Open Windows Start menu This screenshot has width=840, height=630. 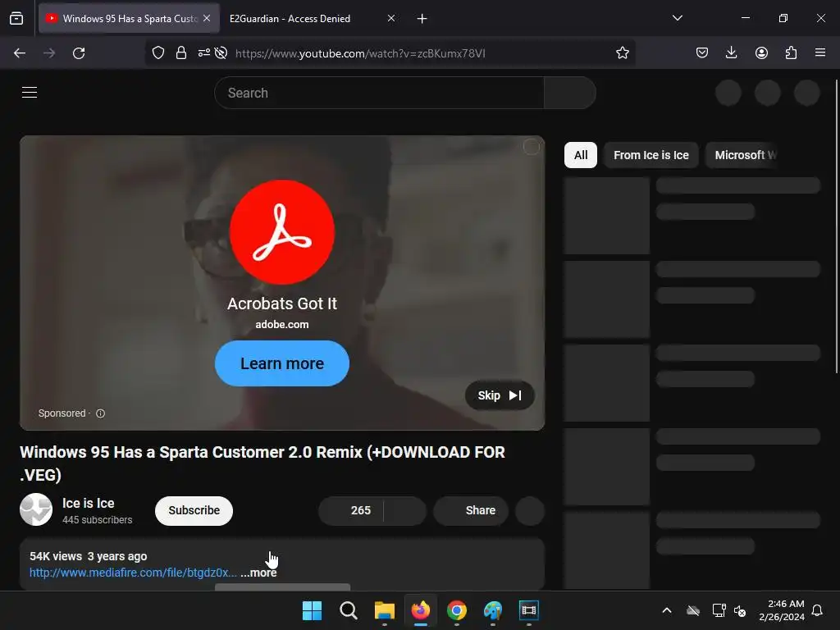[312, 610]
